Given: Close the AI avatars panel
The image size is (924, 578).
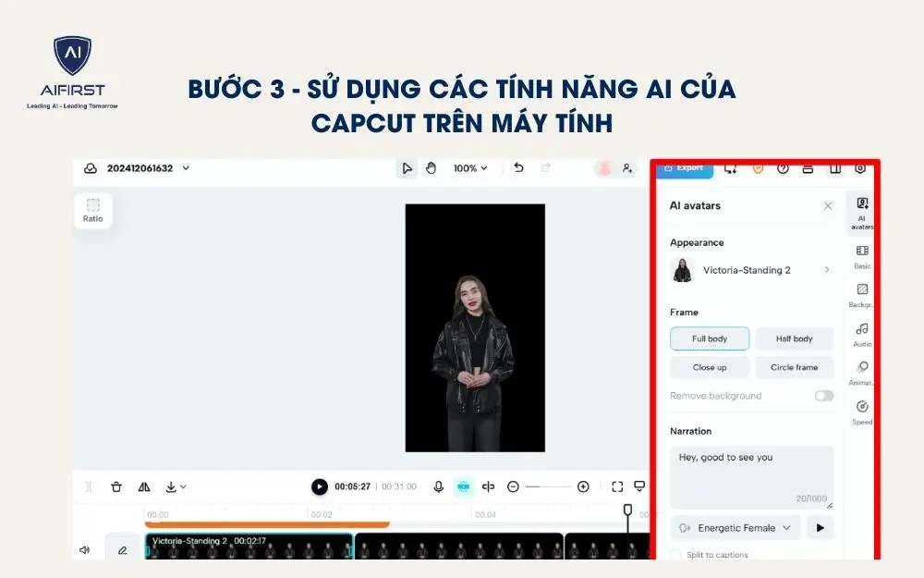Looking at the screenshot, I should [x=828, y=206].
